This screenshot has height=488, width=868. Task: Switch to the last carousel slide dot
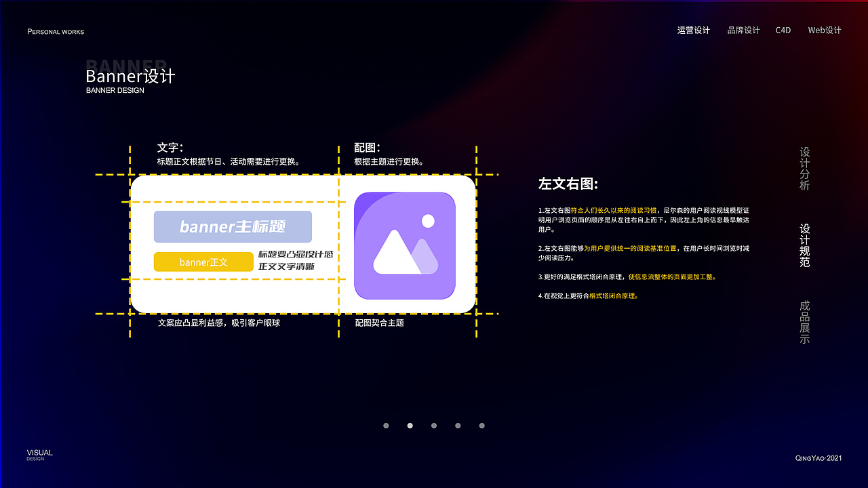click(x=481, y=426)
